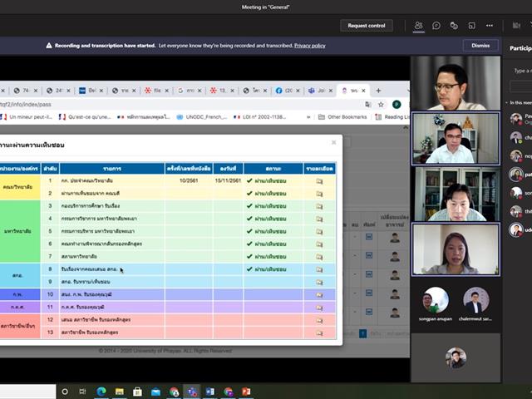Open the Mail app from the taskbar

coord(155,392)
